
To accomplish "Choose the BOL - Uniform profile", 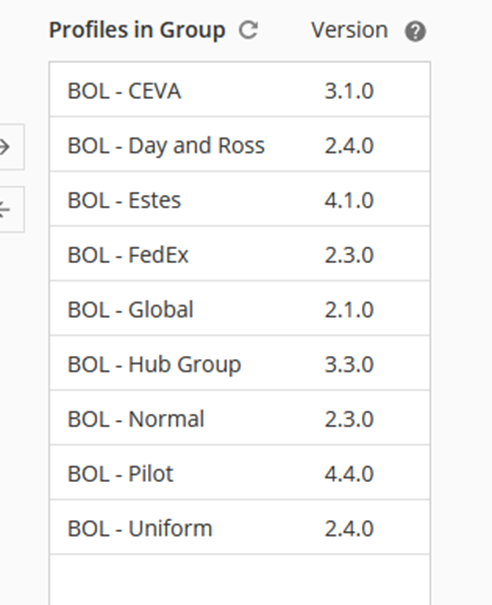I will click(x=240, y=527).
